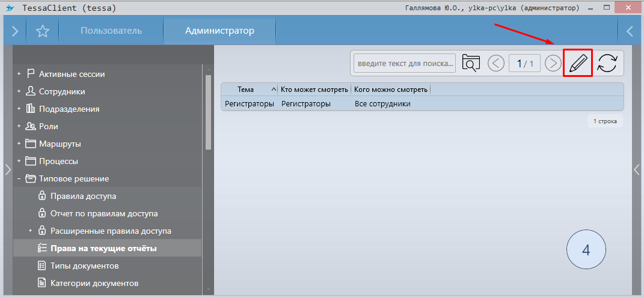This screenshot has height=298, width=644.
Task: Open Правила доступа item
Action: pyautogui.click(x=83, y=196)
